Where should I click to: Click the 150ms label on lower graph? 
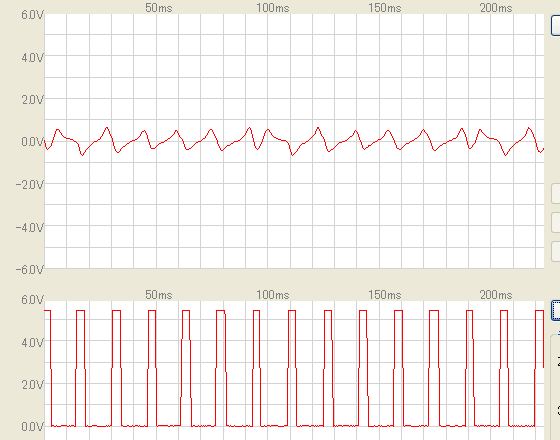(x=385, y=295)
